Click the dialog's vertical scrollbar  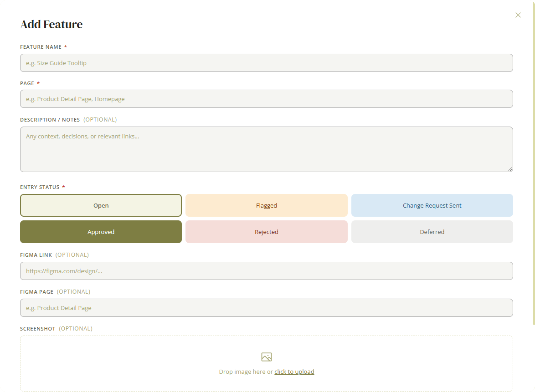tap(534, 163)
